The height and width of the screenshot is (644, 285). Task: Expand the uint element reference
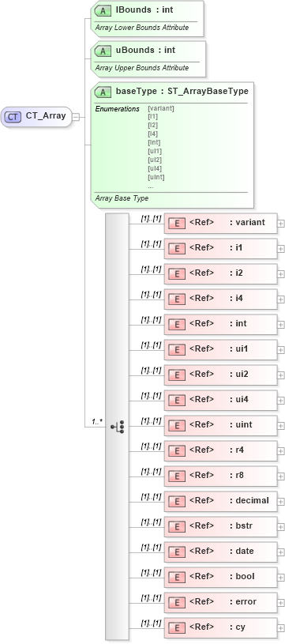(x=281, y=426)
